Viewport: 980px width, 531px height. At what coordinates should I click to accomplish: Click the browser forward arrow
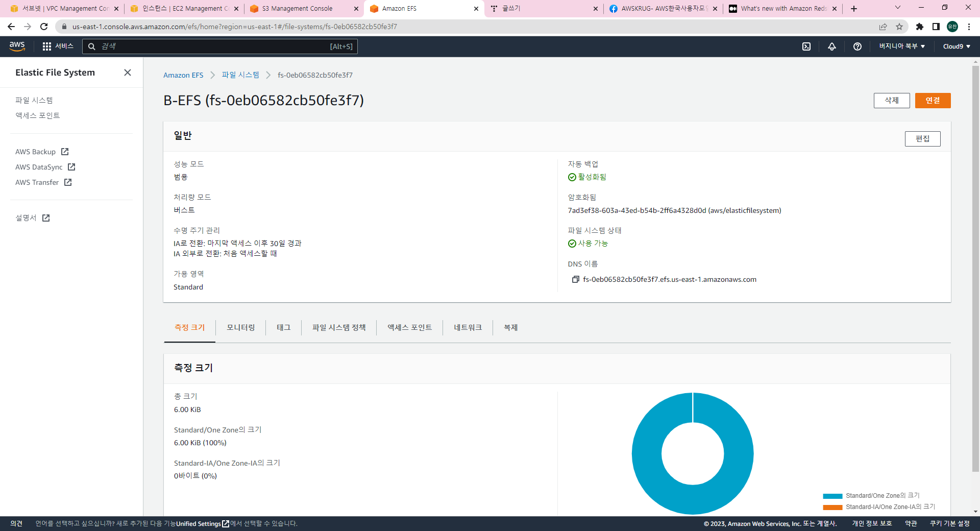(28, 27)
